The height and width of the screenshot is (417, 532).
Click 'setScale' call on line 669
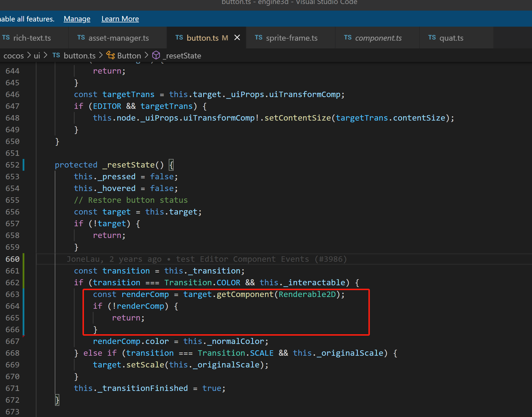click(x=145, y=365)
